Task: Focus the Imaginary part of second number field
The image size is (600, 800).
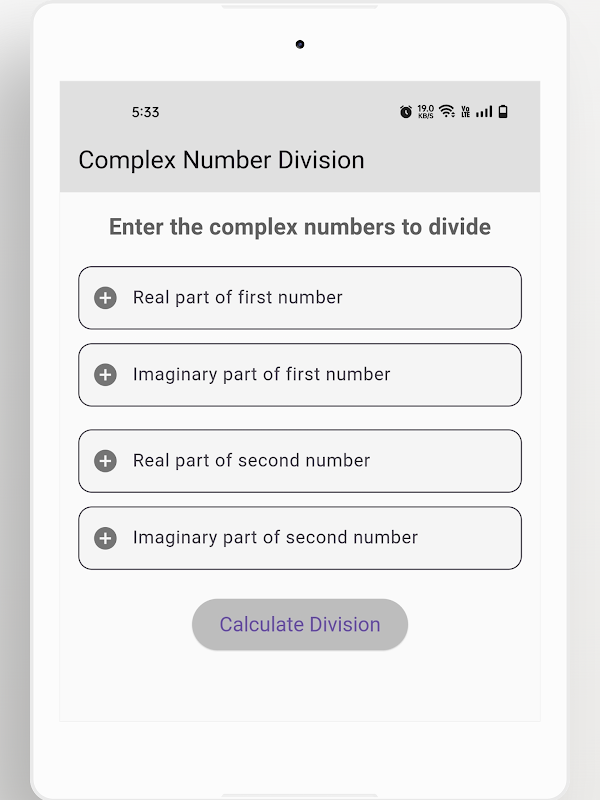Action: point(320,538)
